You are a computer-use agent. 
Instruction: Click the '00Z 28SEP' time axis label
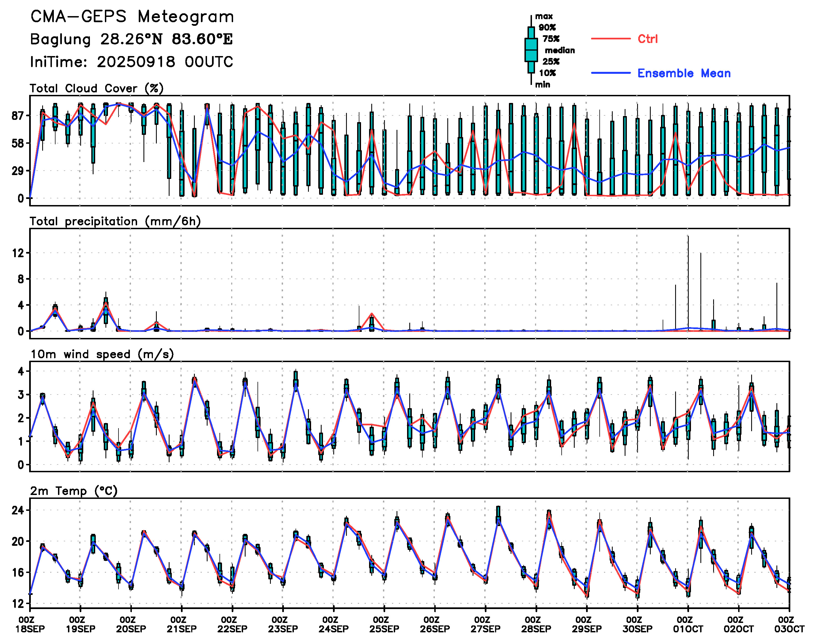pyautogui.click(x=536, y=624)
